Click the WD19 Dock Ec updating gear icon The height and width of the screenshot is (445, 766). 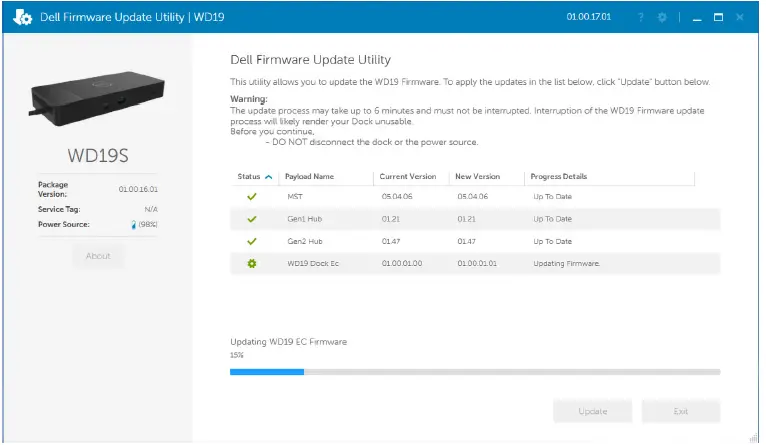click(x=252, y=263)
